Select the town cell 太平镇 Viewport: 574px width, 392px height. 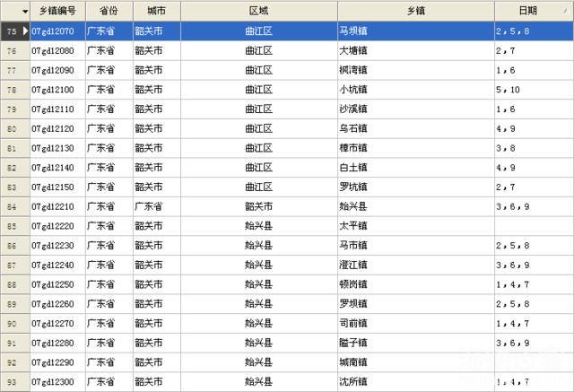coord(416,226)
